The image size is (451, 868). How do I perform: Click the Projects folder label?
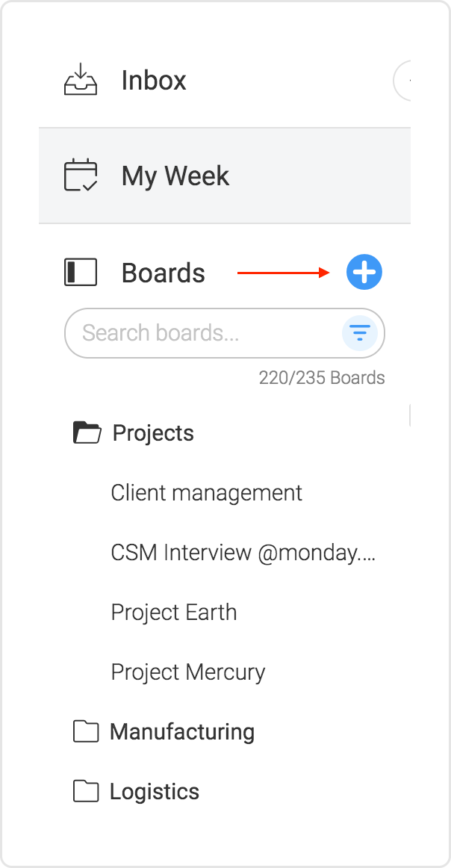pos(153,433)
